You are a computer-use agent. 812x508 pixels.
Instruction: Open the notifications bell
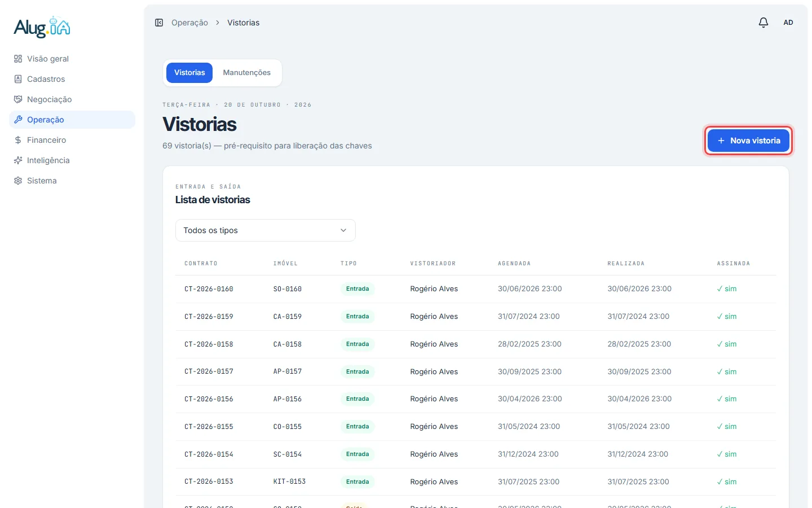tap(763, 23)
